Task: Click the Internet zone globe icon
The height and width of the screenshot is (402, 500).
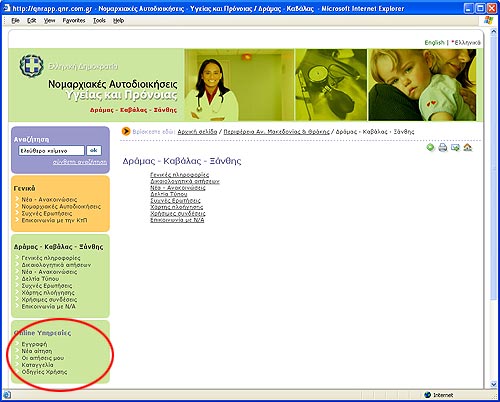Action: tap(427, 395)
